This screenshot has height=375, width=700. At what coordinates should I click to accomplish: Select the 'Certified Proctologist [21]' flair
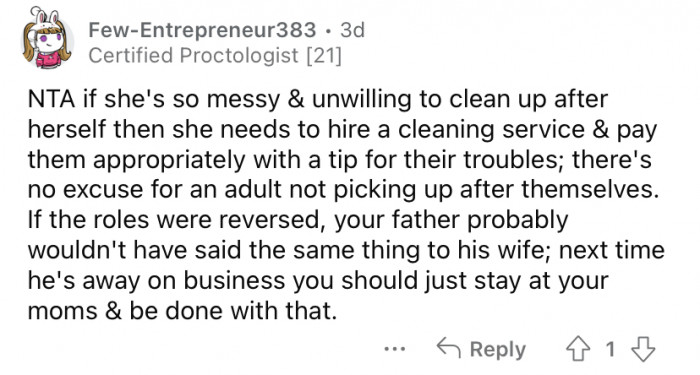pyautogui.click(x=215, y=56)
